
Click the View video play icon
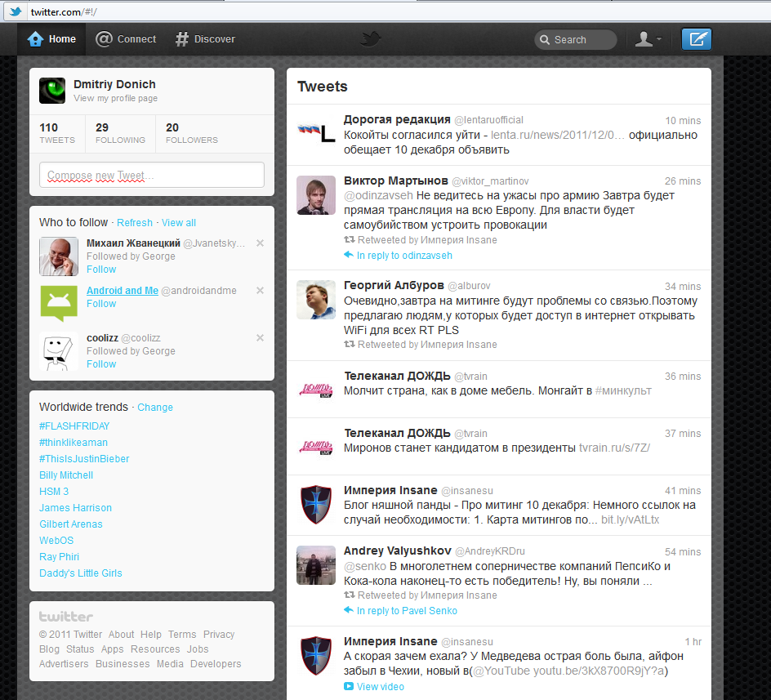point(349,686)
